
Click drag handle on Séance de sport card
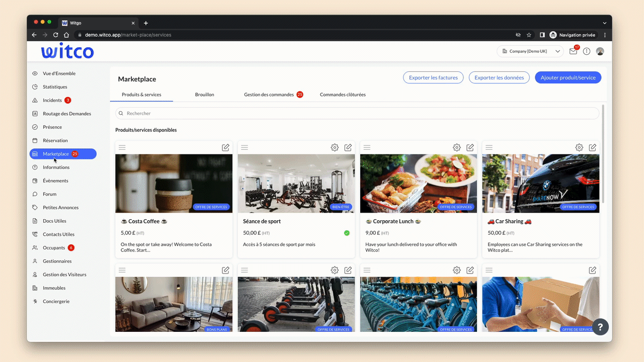245,147
